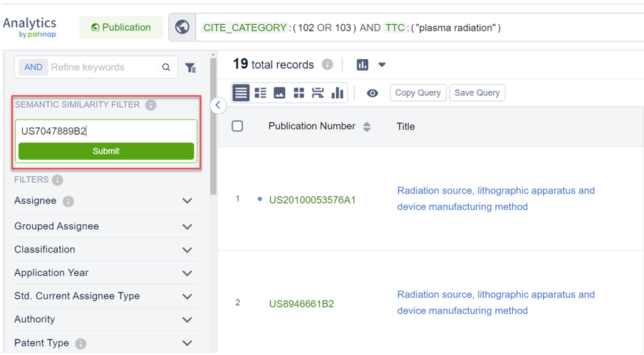Switch to the list view icon
The image size is (644, 355).
click(x=241, y=93)
